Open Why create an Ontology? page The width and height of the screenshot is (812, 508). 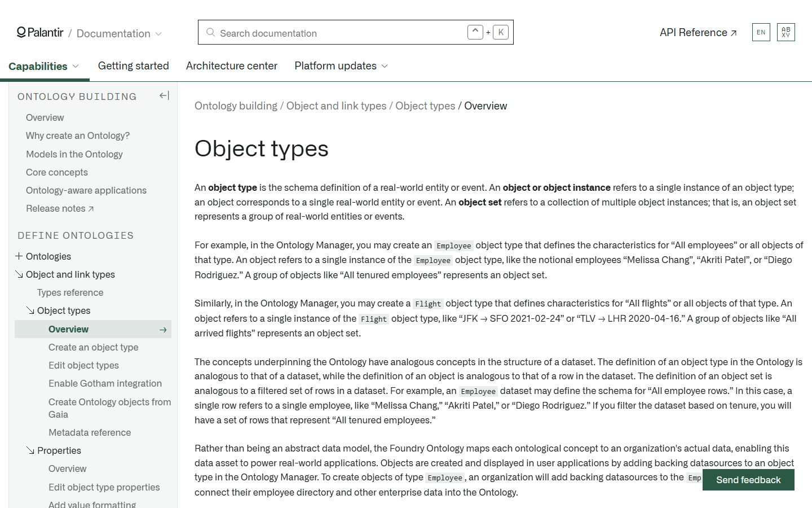(78, 135)
